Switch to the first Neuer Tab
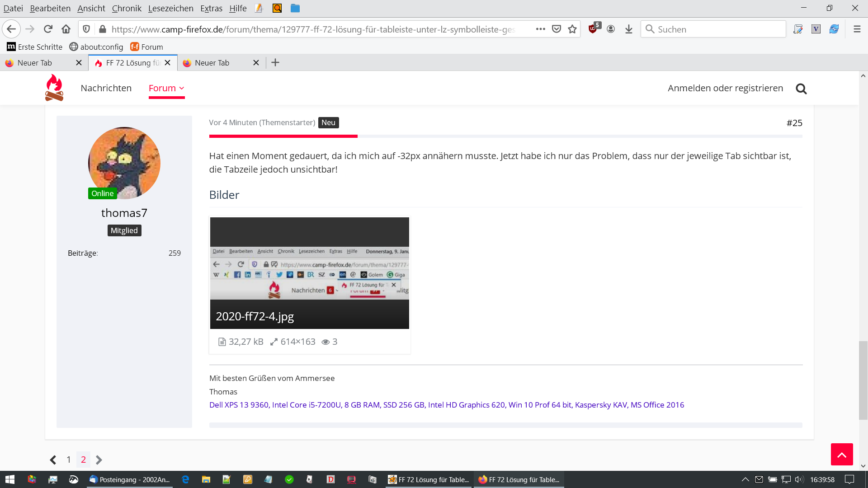The width and height of the screenshot is (868, 488). pyautogui.click(x=35, y=63)
